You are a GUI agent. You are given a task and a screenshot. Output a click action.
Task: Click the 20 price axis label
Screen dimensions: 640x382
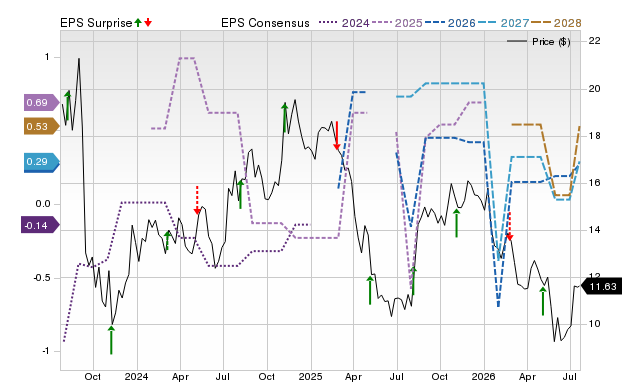point(594,89)
